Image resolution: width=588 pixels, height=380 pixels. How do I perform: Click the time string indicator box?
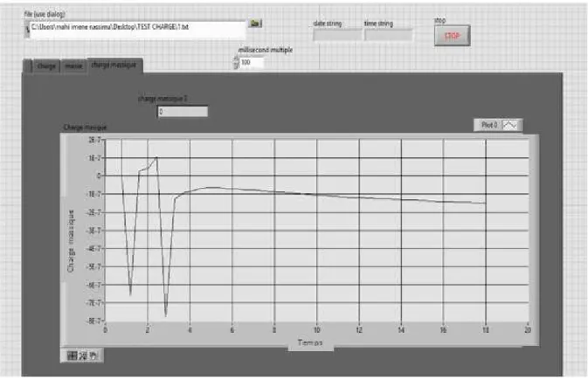(x=388, y=35)
